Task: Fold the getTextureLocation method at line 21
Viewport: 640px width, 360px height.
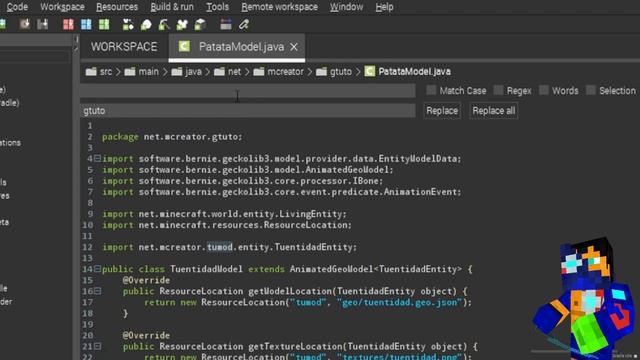Action: [x=98, y=346]
